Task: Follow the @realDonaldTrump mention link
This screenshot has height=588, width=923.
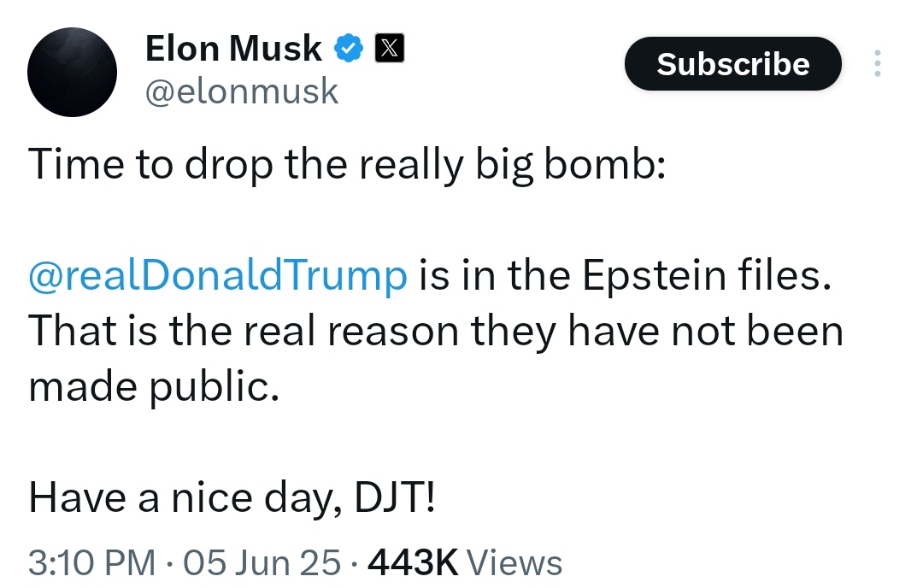Action: (218, 277)
